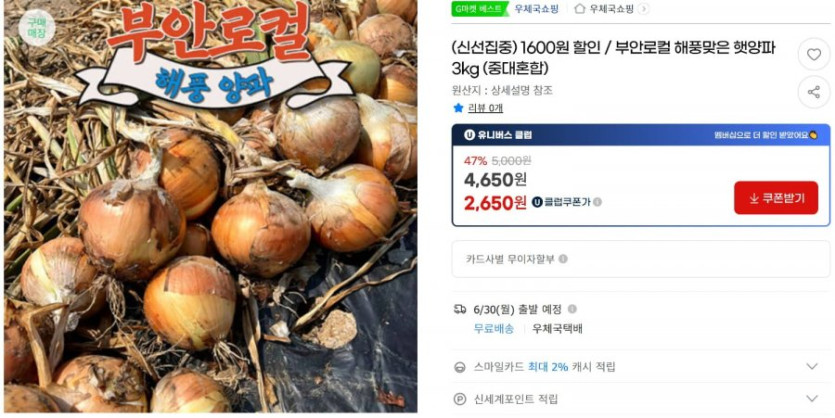Expand the 신세계포인트 적립 chevron

812,399
